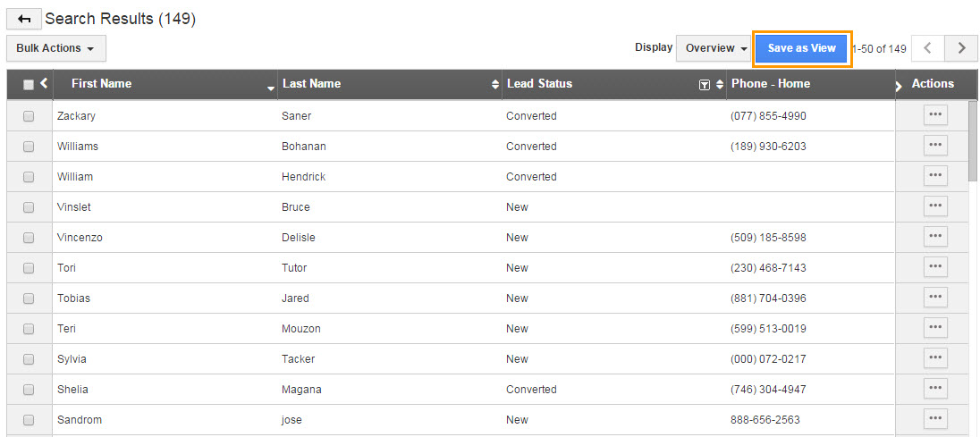Go to previous page of results
This screenshot has height=437, width=980.
928,48
